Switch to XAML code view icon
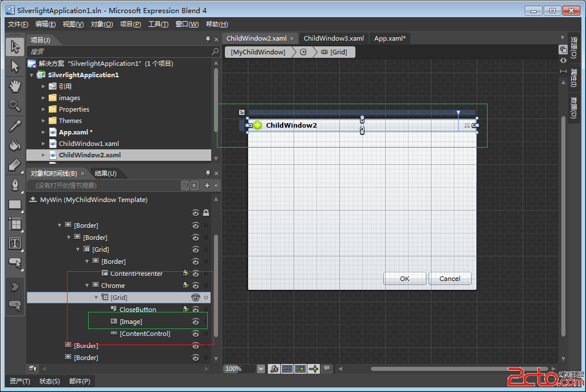Image resolution: width=586 pixels, height=392 pixels. click(563, 61)
